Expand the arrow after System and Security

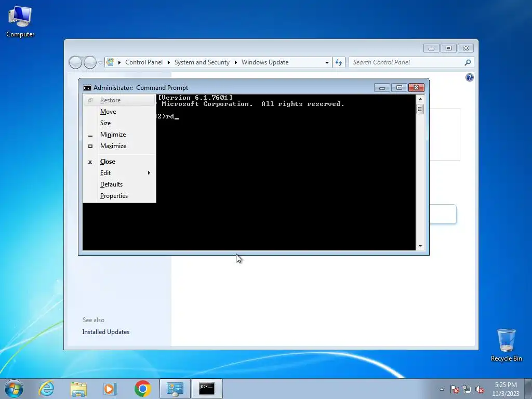[x=235, y=62]
